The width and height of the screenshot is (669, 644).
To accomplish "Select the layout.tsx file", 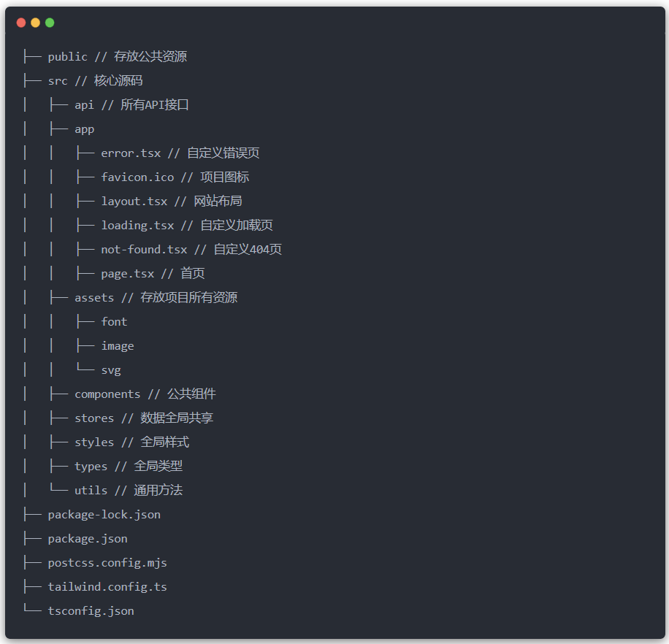I will 134,202.
